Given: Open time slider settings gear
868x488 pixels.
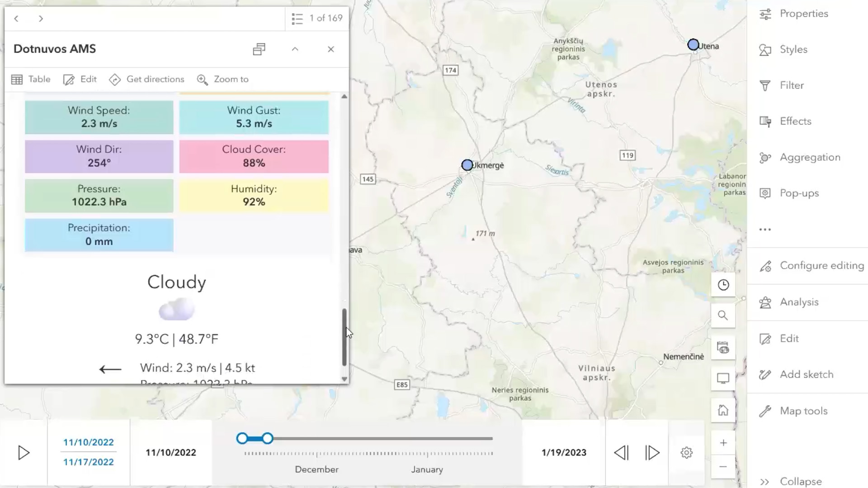Looking at the screenshot, I should 686,452.
